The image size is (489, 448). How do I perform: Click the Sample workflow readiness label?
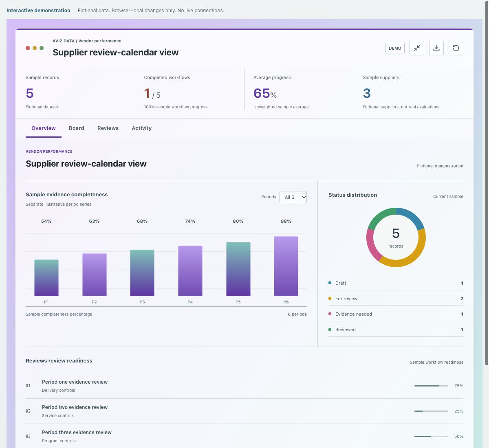click(x=436, y=362)
